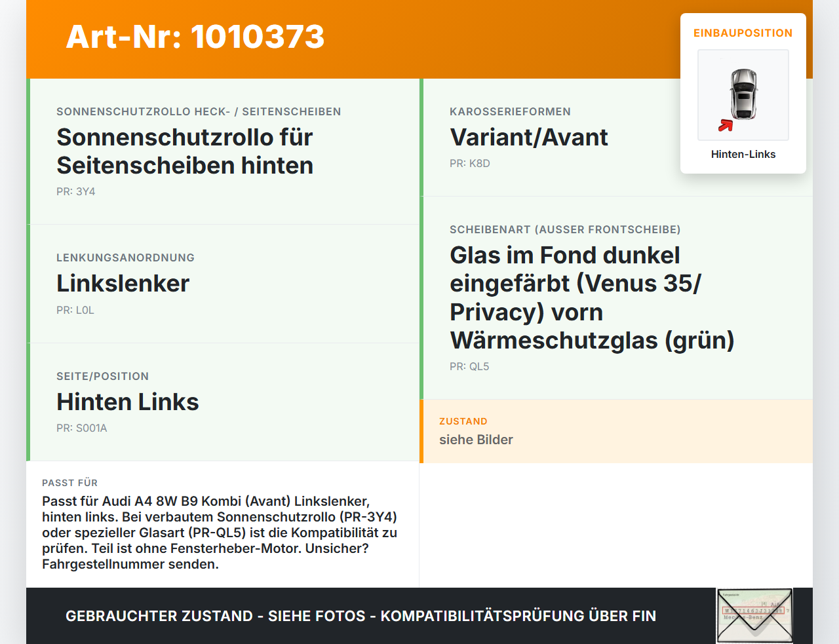Click the black Kompatibilitätsprüfung über FIN banner
The image size is (839, 644).
click(361, 616)
